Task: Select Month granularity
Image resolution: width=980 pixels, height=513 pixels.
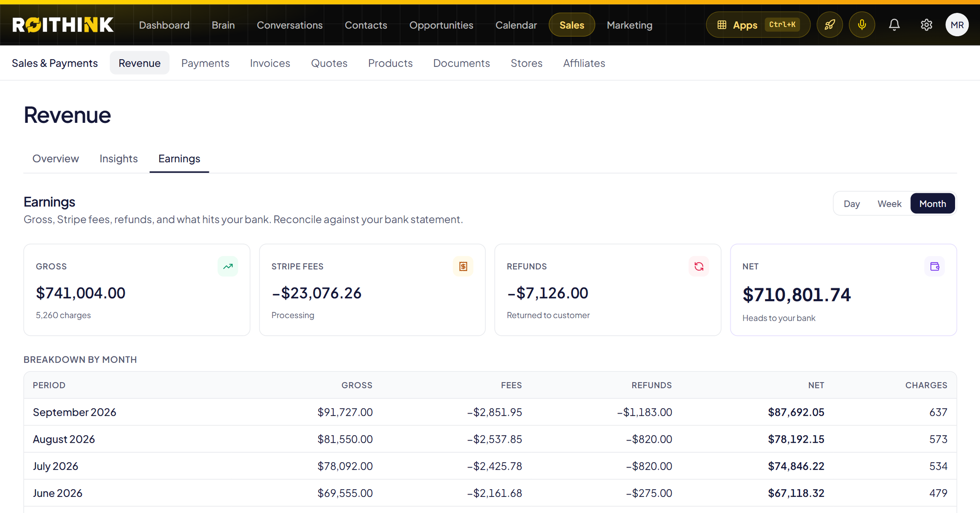Action: pos(932,204)
